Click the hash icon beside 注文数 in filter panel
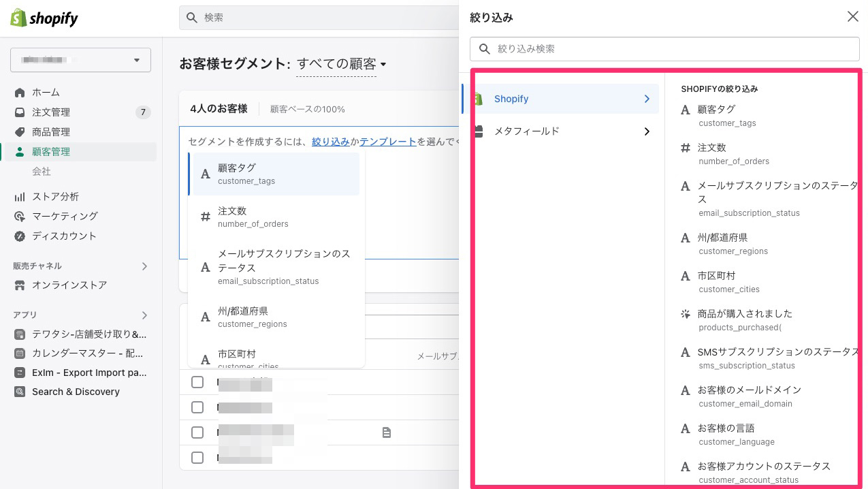Screen dimensions: 868x489 [x=686, y=148]
